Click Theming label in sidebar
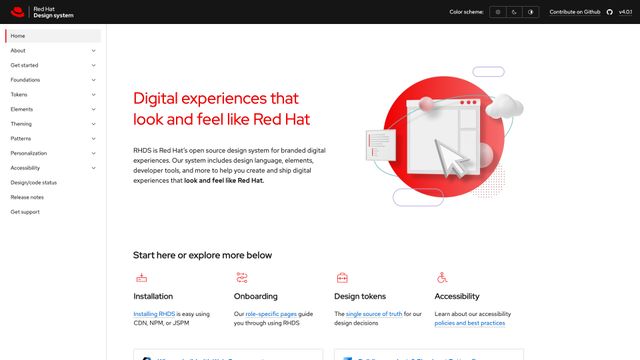The width and height of the screenshot is (640, 360). point(21,124)
